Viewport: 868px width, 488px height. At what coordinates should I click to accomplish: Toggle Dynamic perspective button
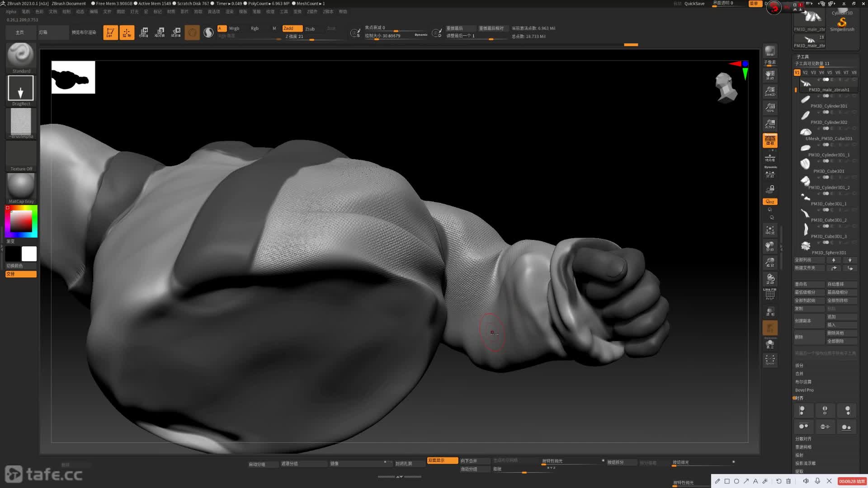point(770,140)
